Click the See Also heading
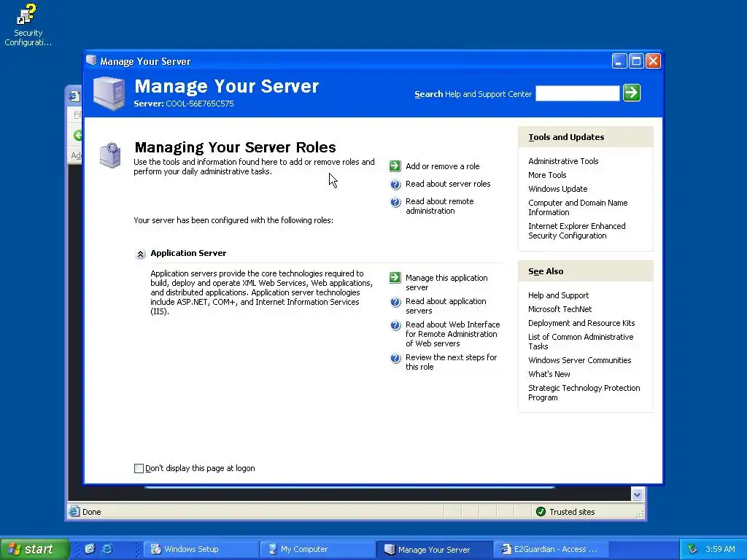This screenshot has height=560, width=747. click(x=546, y=271)
